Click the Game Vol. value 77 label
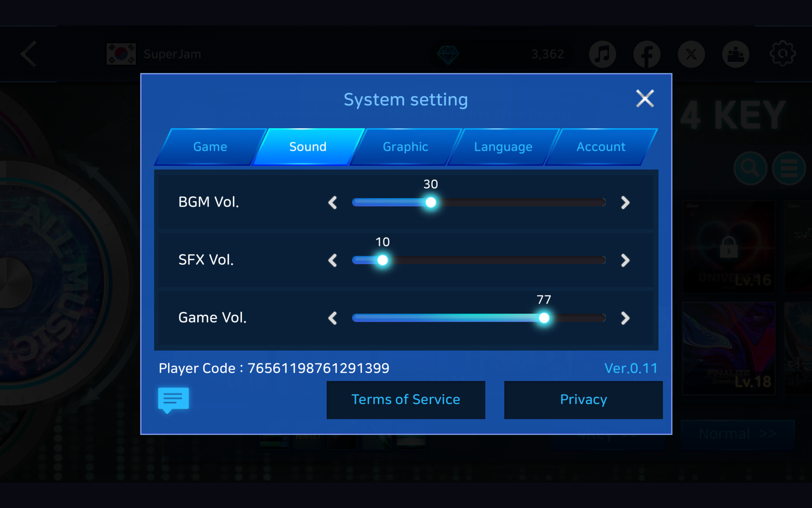 click(x=544, y=300)
